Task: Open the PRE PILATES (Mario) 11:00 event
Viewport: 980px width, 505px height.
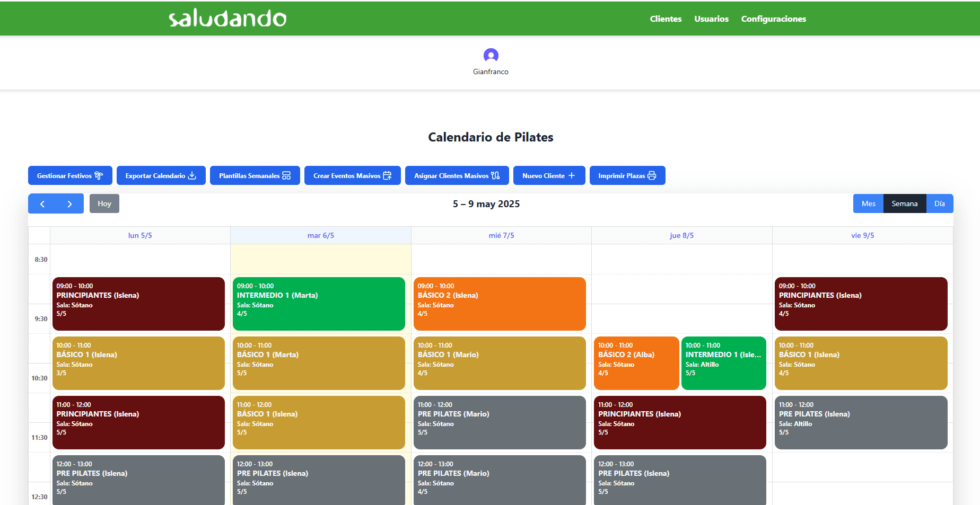Action: pyautogui.click(x=500, y=422)
